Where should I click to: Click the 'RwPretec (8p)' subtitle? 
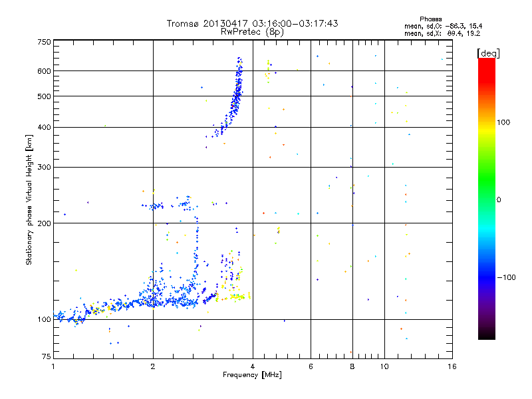(x=252, y=32)
